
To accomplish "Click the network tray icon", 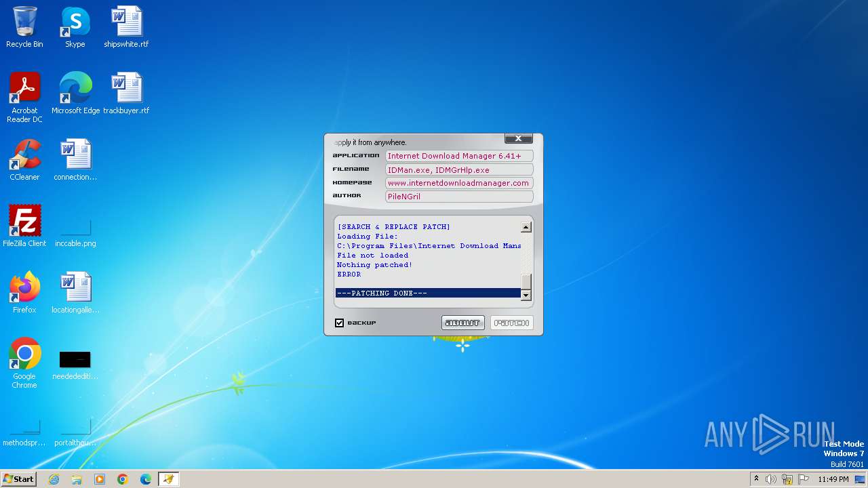I will pyautogui.click(x=787, y=479).
